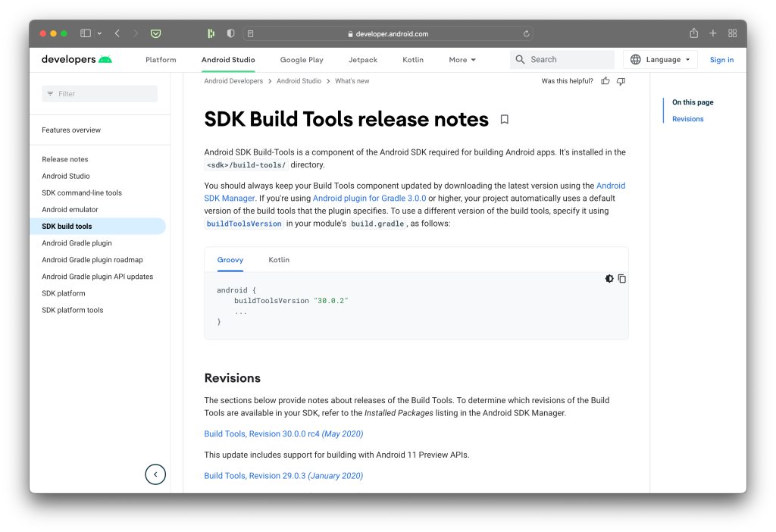The height and width of the screenshot is (532, 776).
Task: Click the thumbs up helpful icon
Action: [605, 81]
